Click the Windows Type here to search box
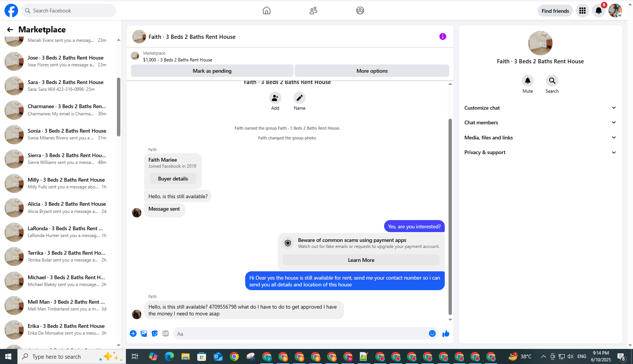633x364 pixels. pyautogui.click(x=72, y=356)
